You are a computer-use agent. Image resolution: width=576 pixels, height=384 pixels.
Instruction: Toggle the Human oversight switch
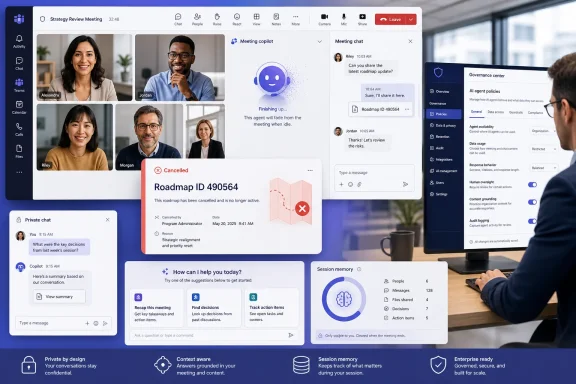coord(532,184)
